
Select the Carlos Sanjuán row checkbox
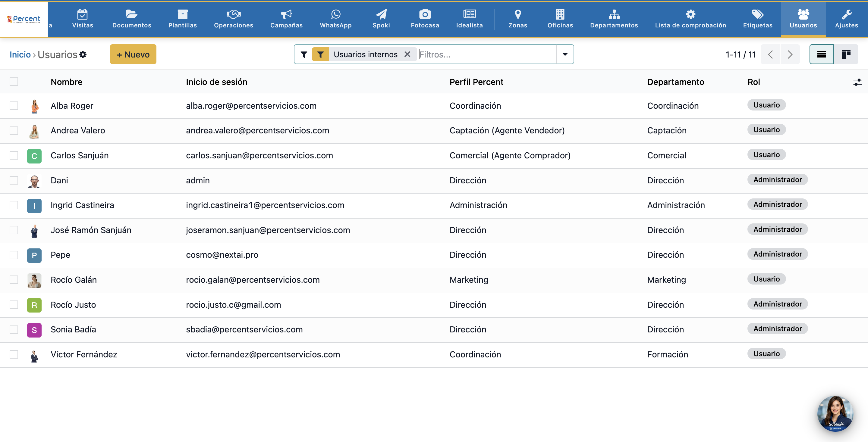pyautogui.click(x=14, y=156)
